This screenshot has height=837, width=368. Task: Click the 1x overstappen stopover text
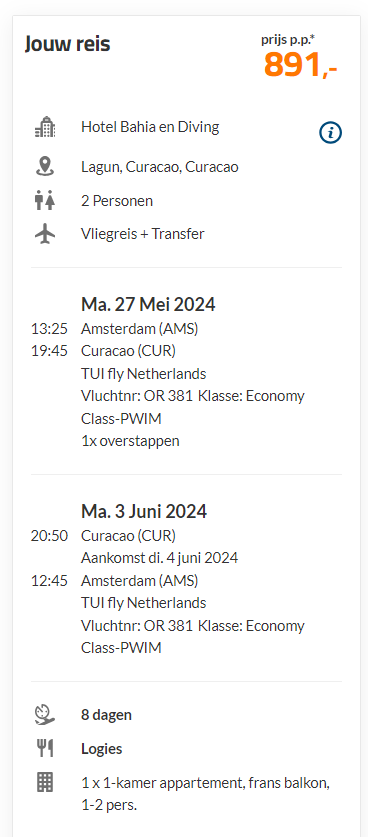[130, 441]
